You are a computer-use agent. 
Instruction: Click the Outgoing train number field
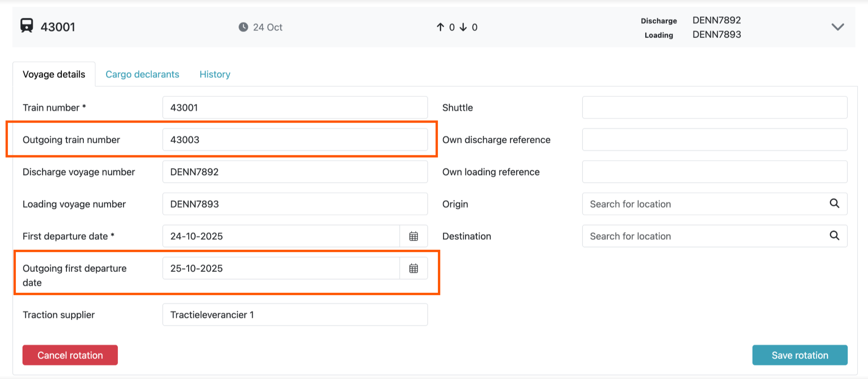(295, 140)
